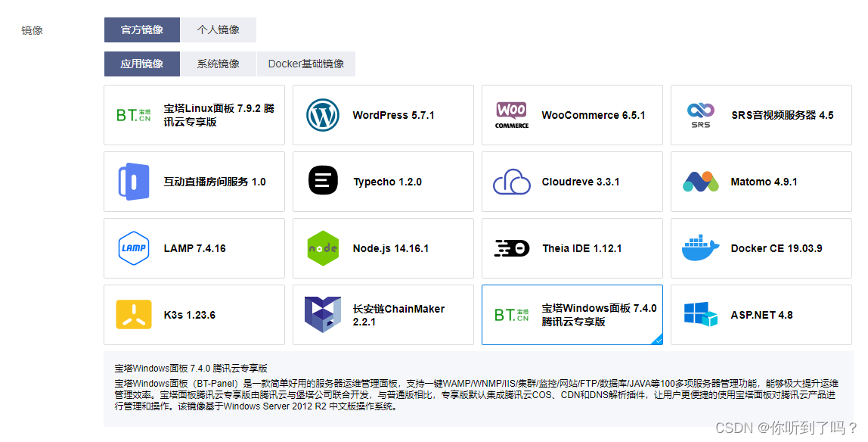Click the WordPress logo icon
868x442 pixels.
pos(323,115)
